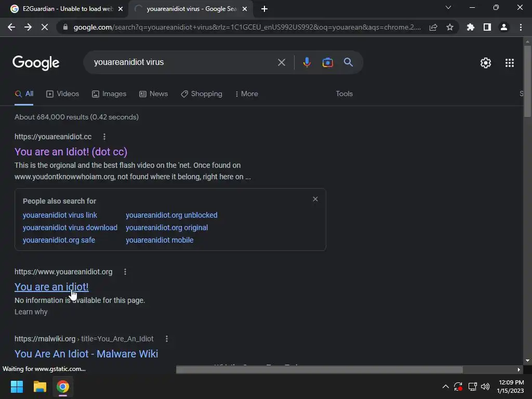Switch to Shopping results
The image size is (532, 399).
[x=202, y=94]
